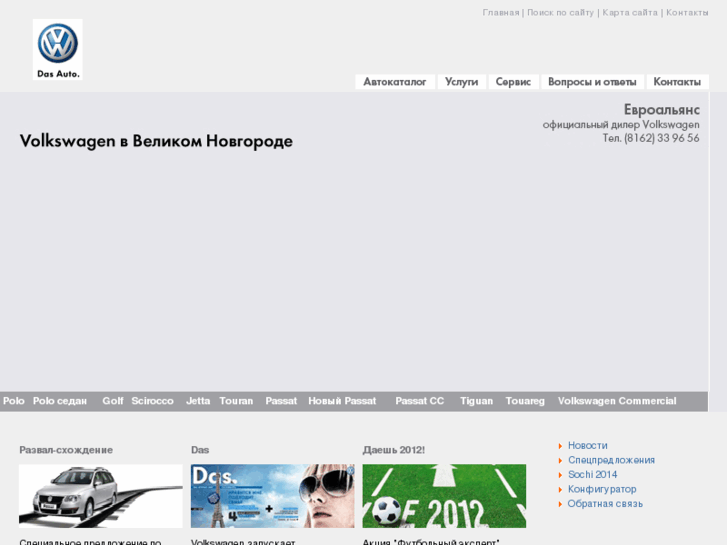The height and width of the screenshot is (545, 727).
Task: Click orange arrow bullet beside Конфигуратор
Action: pyautogui.click(x=560, y=489)
